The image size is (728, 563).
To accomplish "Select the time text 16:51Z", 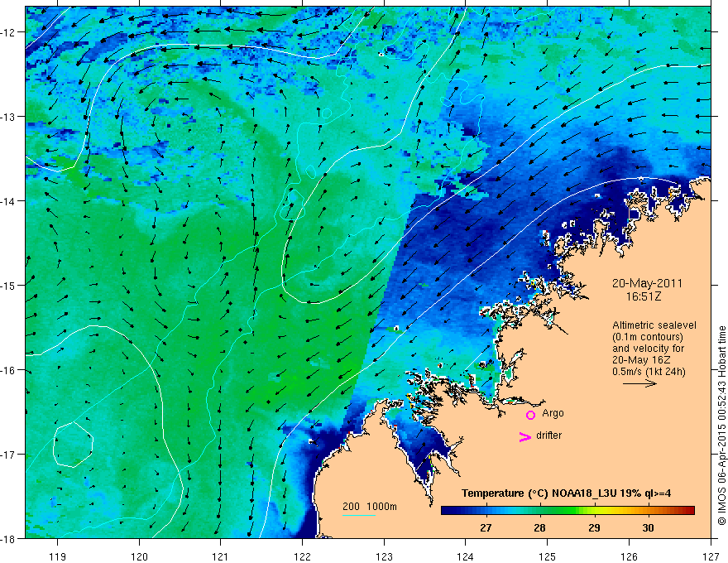I will (x=643, y=296).
